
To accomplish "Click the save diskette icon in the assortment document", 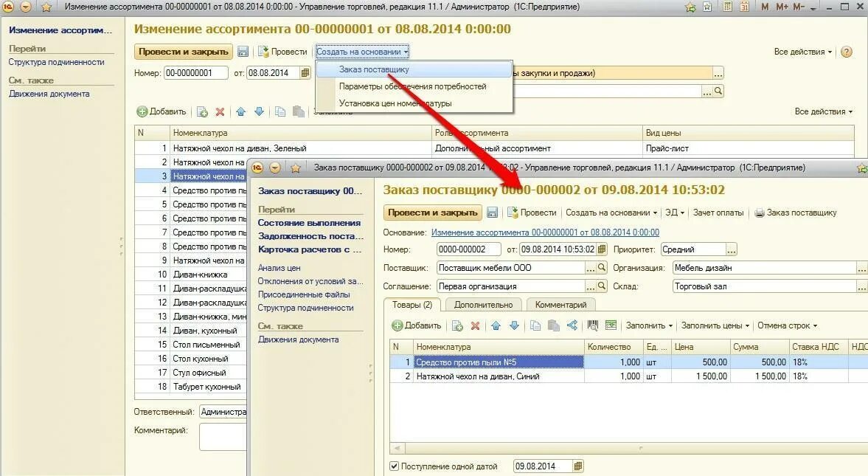I will click(x=243, y=52).
